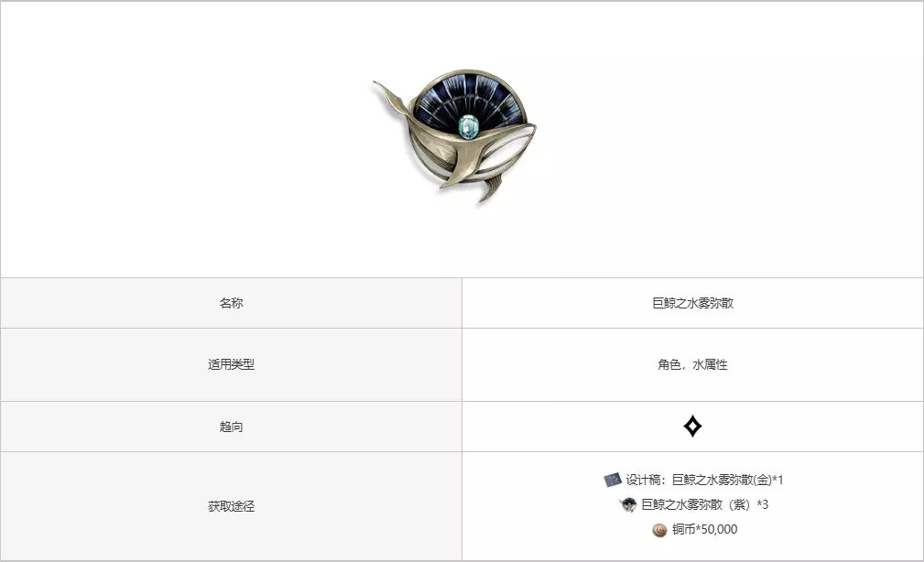Open 巨鲸之水雾弥散（紫）*3 link
The width and height of the screenshot is (924, 562).
tap(705, 504)
